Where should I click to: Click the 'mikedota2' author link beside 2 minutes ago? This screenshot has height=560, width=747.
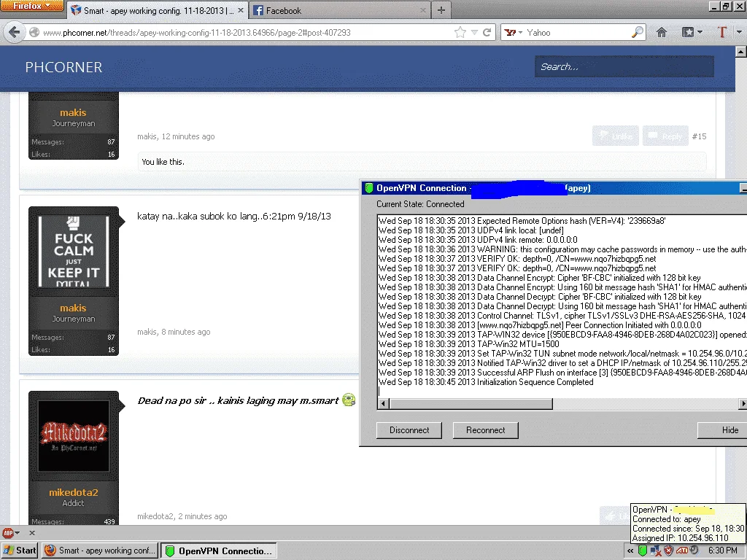pyautogui.click(x=155, y=516)
